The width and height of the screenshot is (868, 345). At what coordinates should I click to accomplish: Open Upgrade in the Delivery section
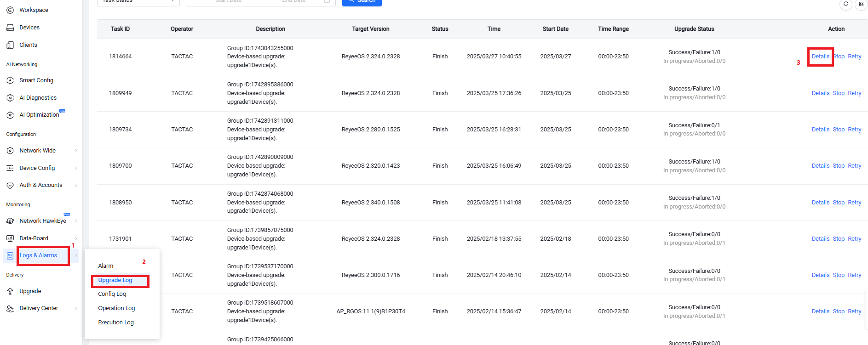(30, 291)
